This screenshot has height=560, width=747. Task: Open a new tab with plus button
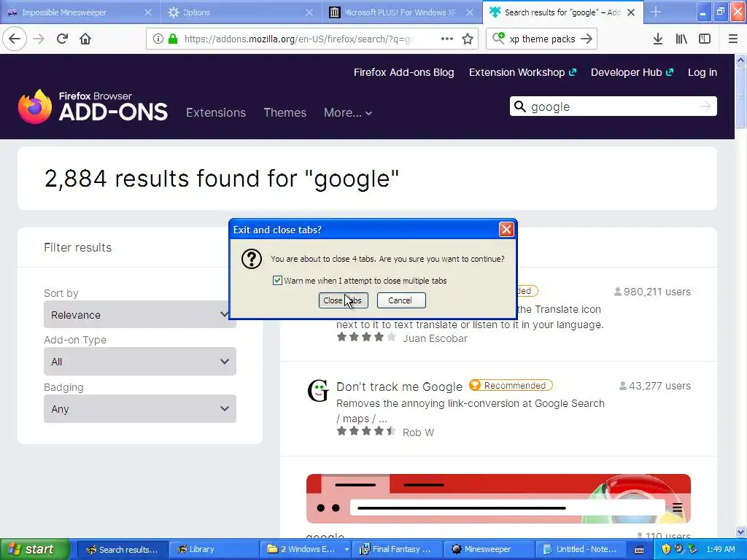coord(656,12)
